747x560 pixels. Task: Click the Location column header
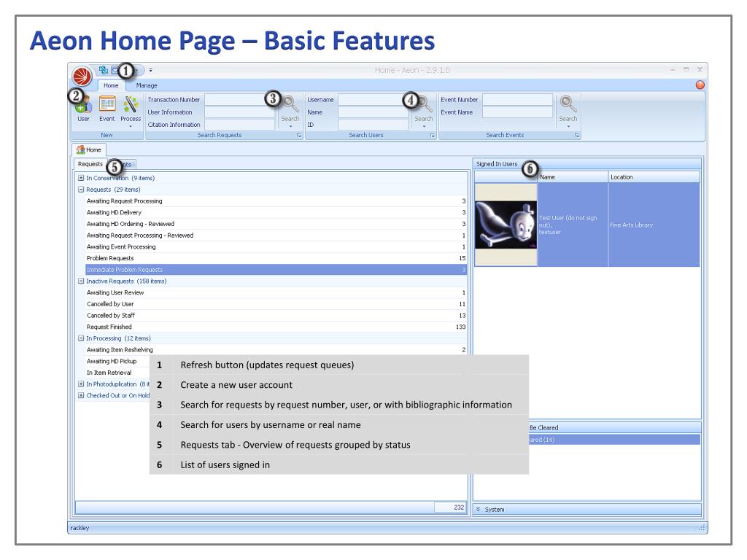[x=654, y=177]
